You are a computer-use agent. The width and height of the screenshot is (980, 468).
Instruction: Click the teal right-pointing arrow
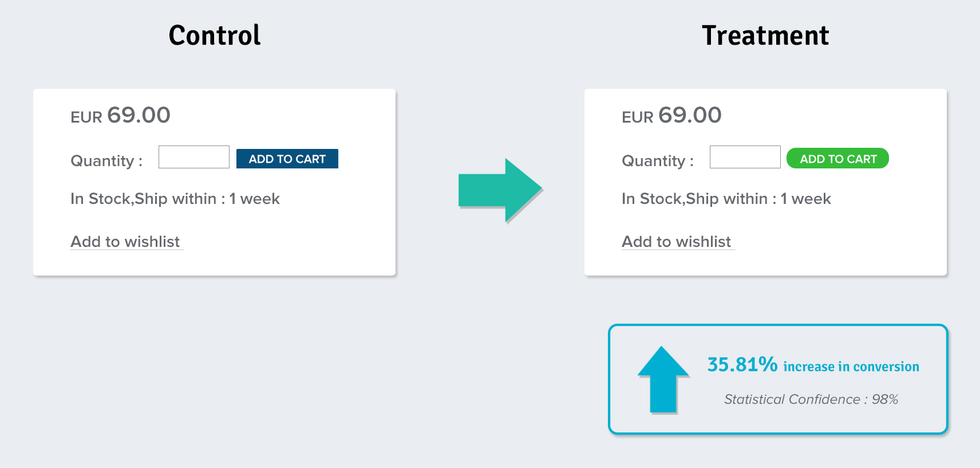pyautogui.click(x=500, y=190)
